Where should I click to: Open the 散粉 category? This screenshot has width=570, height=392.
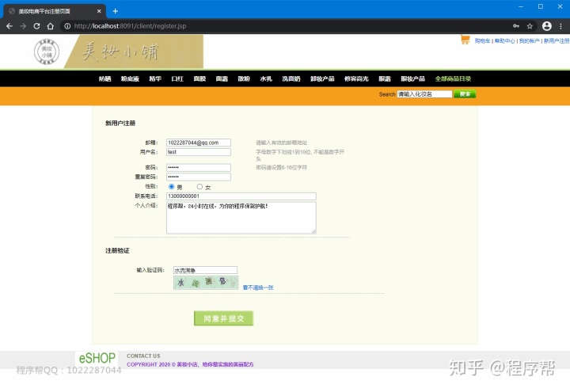pyautogui.click(x=244, y=78)
